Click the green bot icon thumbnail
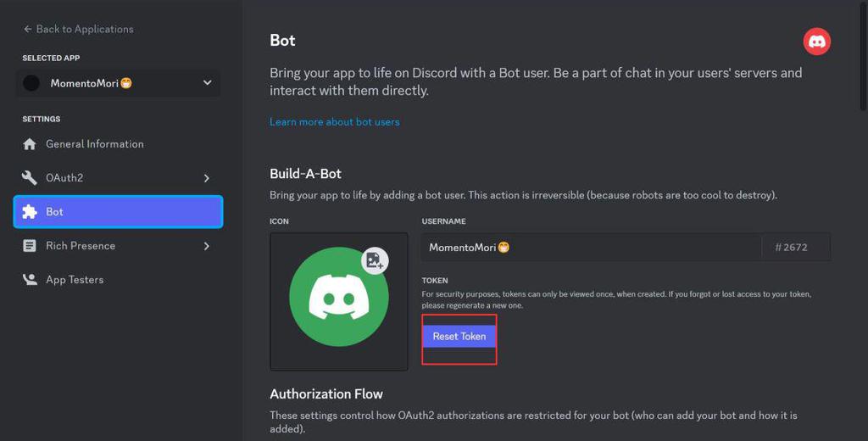 tap(338, 297)
